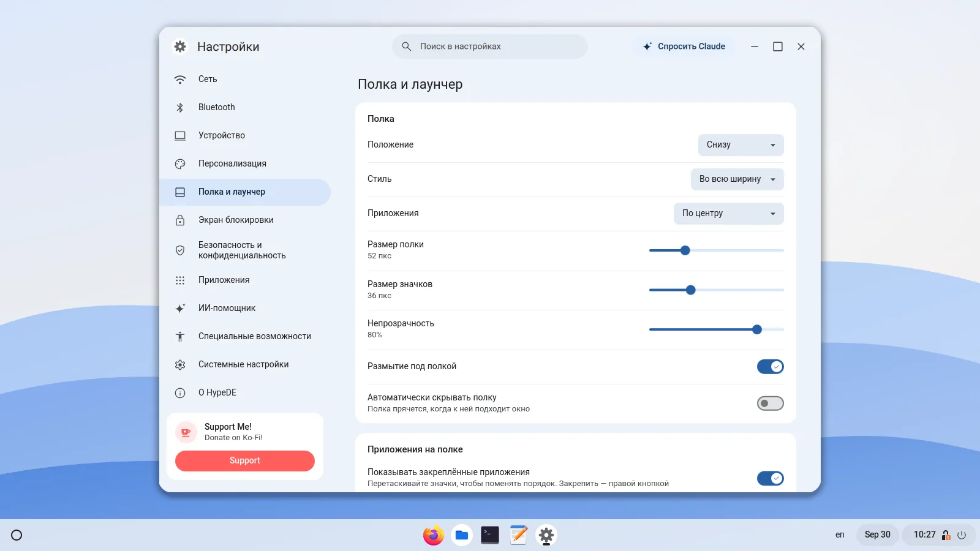The height and width of the screenshot is (551, 980).
Task: Click the grid icon beside Приложения in sidebar
Action: click(x=180, y=280)
